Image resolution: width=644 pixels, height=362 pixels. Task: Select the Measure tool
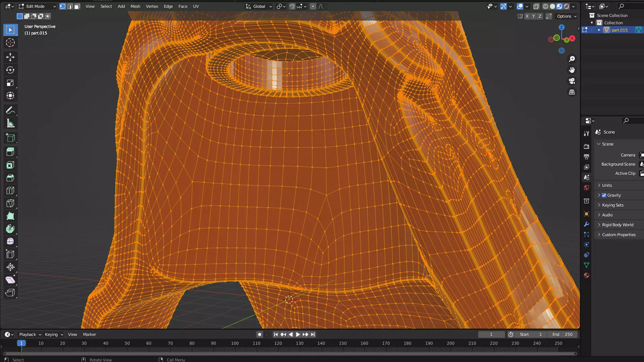tap(10, 123)
